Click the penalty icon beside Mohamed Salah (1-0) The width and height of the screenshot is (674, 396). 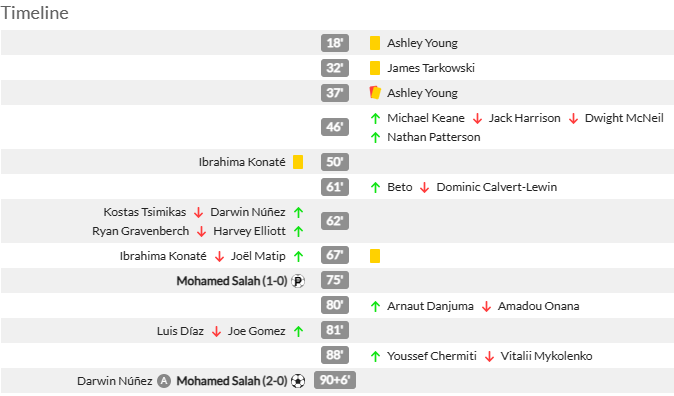298,281
